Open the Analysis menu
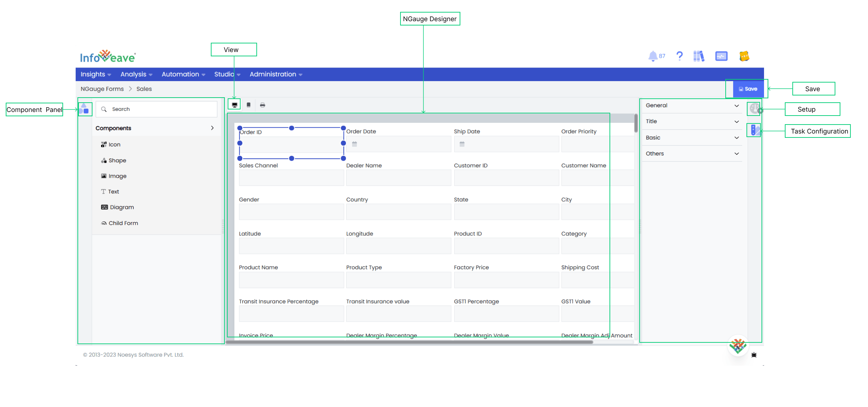The width and height of the screenshot is (868, 407). tap(136, 74)
